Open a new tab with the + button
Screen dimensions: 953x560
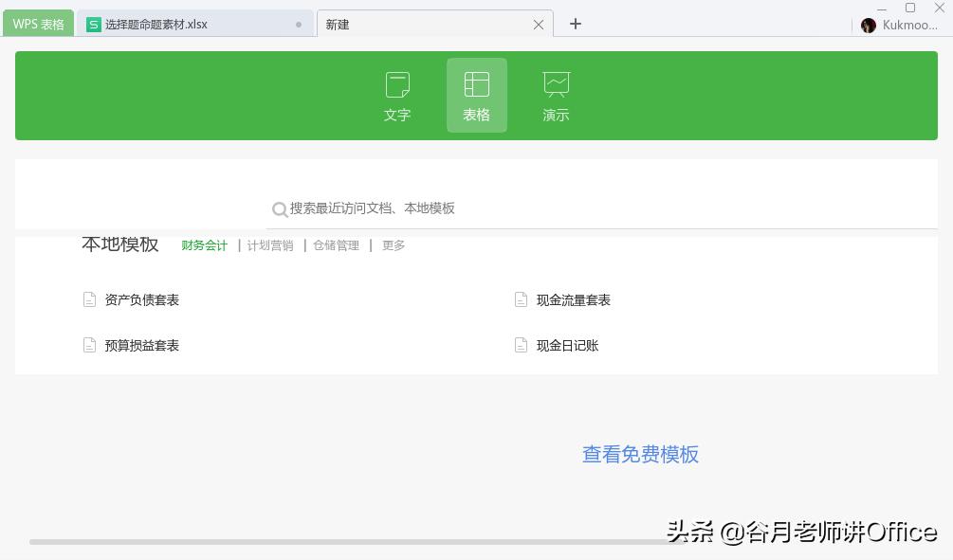(575, 23)
